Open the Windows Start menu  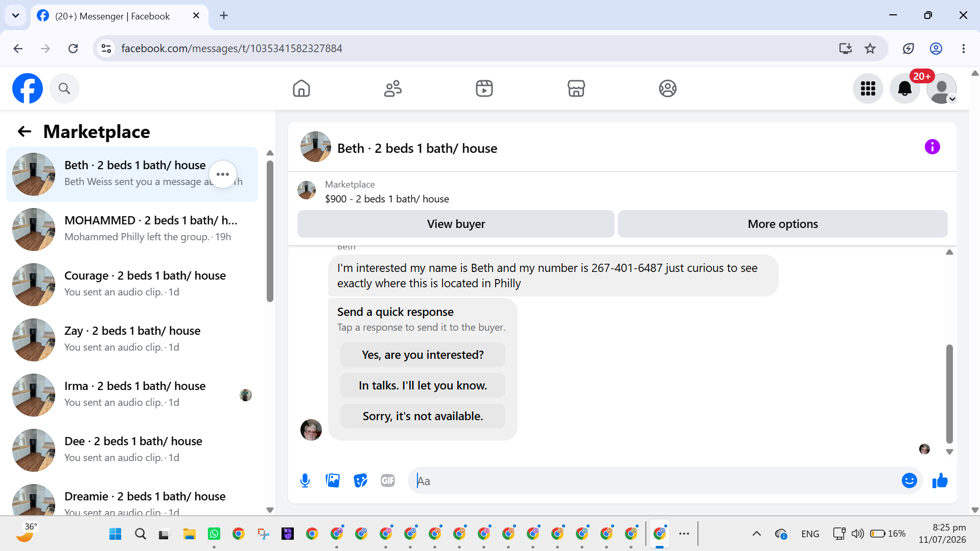pos(115,534)
